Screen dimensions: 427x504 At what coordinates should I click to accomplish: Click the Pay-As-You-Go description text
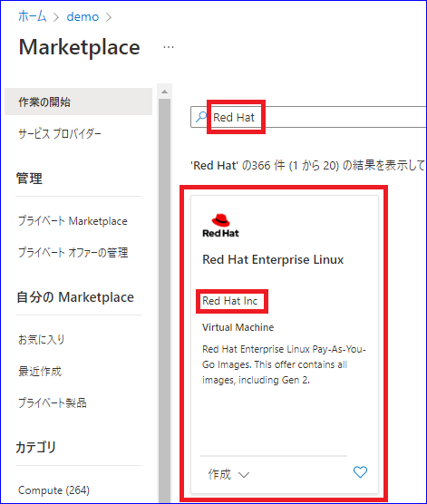(x=285, y=364)
